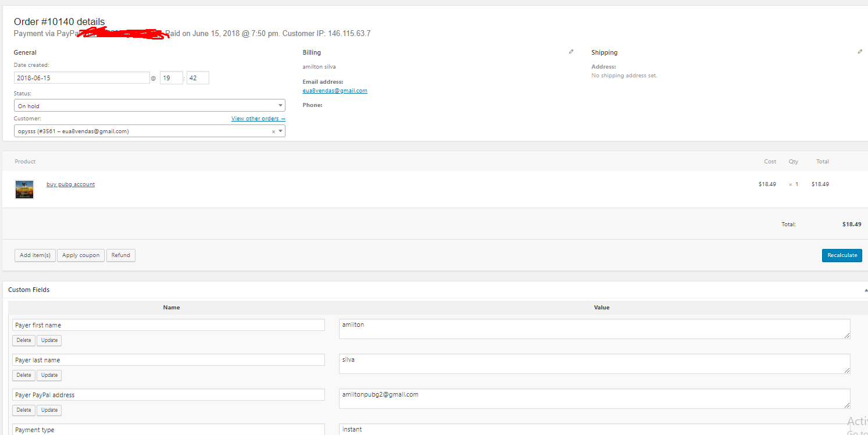The width and height of the screenshot is (868, 435).
Task: Click the Payment type name field
Action: pyautogui.click(x=169, y=429)
